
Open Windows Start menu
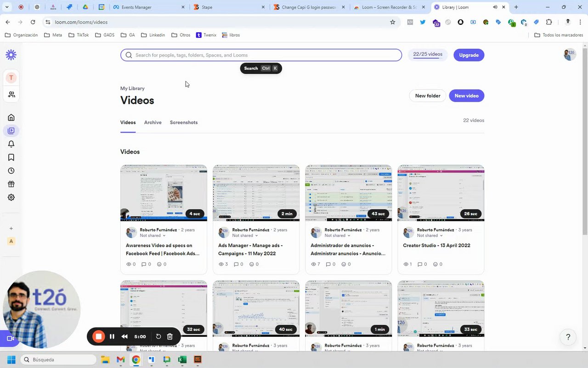[x=11, y=360]
